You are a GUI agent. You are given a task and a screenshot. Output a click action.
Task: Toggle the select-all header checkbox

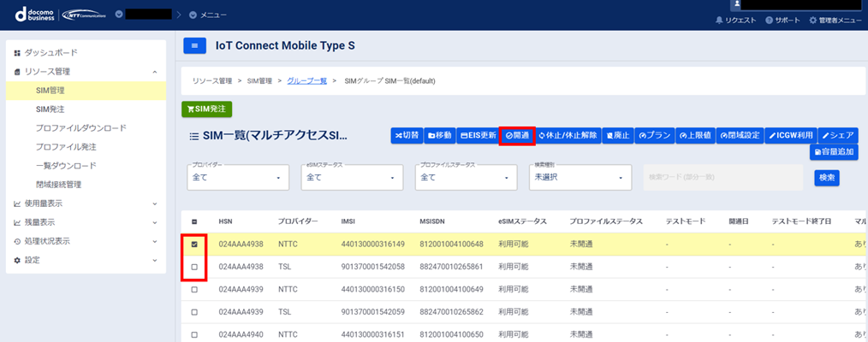194,221
